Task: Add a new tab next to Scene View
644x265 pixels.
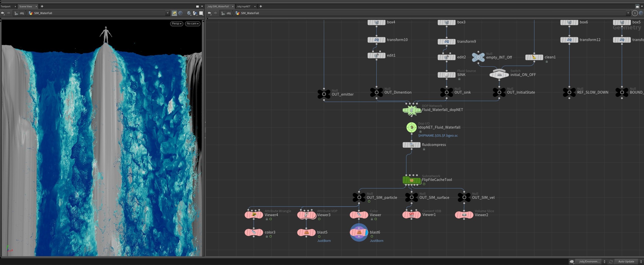Action: coord(42,6)
